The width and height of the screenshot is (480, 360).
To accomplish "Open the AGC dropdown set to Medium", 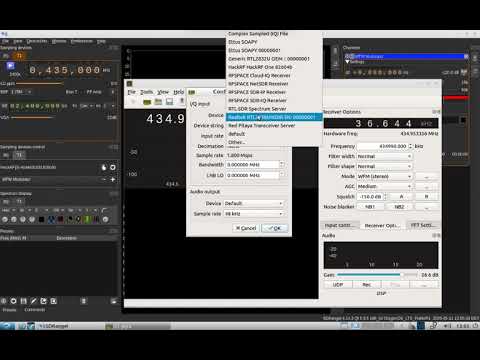I will (x=384, y=186).
